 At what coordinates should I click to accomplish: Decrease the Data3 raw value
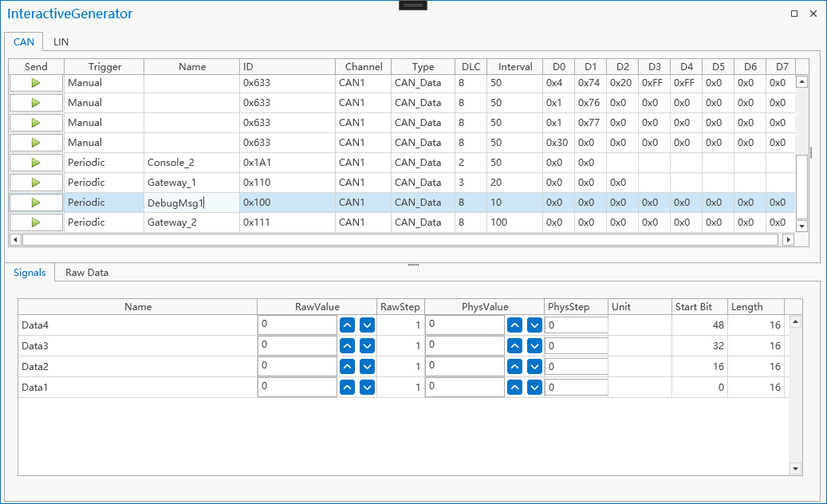coord(367,346)
